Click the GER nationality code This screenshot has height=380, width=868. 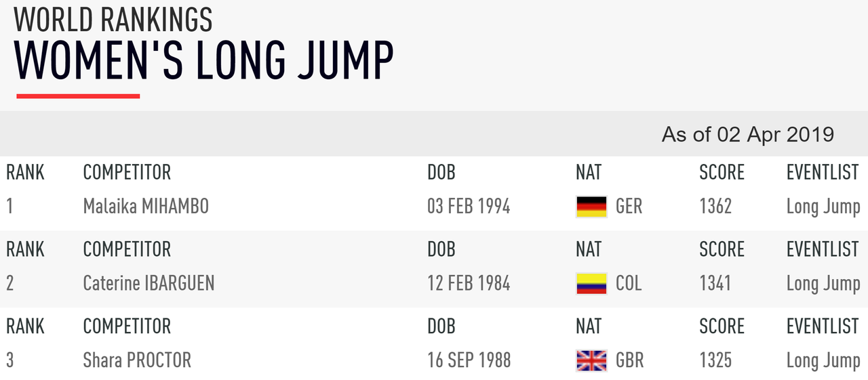click(629, 206)
